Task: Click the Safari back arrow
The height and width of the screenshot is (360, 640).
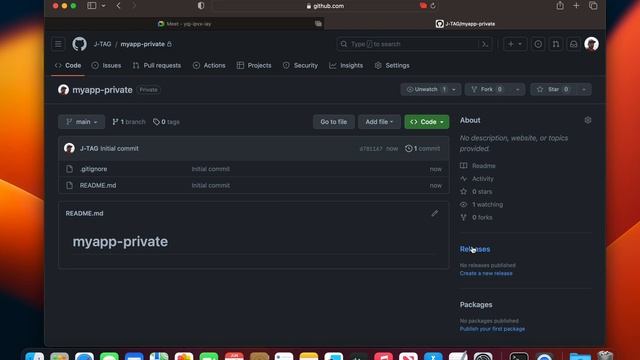Action: (x=118, y=6)
